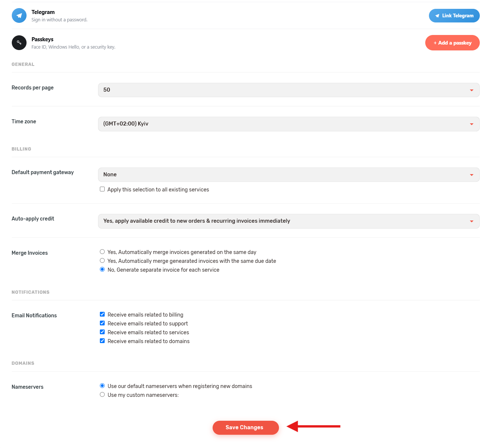Image resolution: width=489 pixels, height=448 pixels.
Task: Click the Email Notifications label
Action: pos(34,315)
